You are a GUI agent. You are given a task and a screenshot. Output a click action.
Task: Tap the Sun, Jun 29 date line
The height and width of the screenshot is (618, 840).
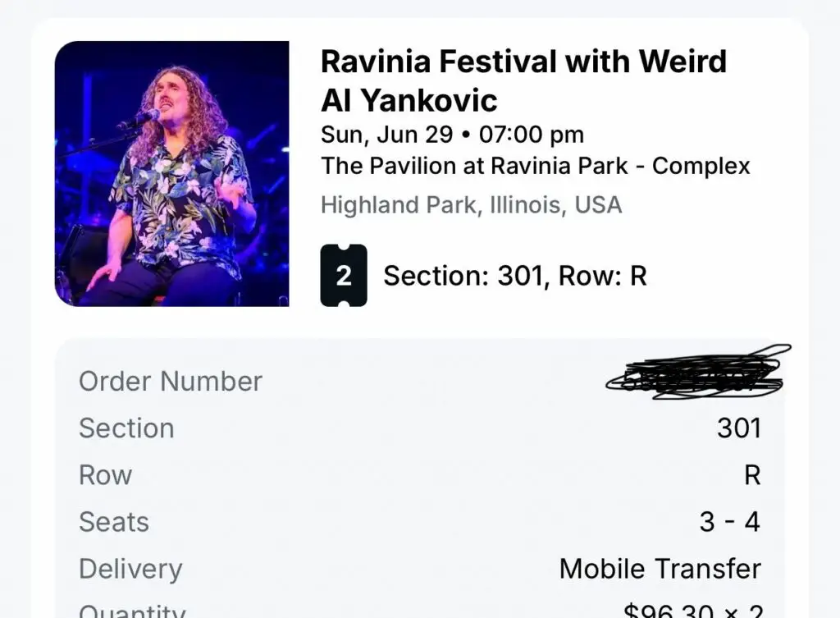click(387, 135)
